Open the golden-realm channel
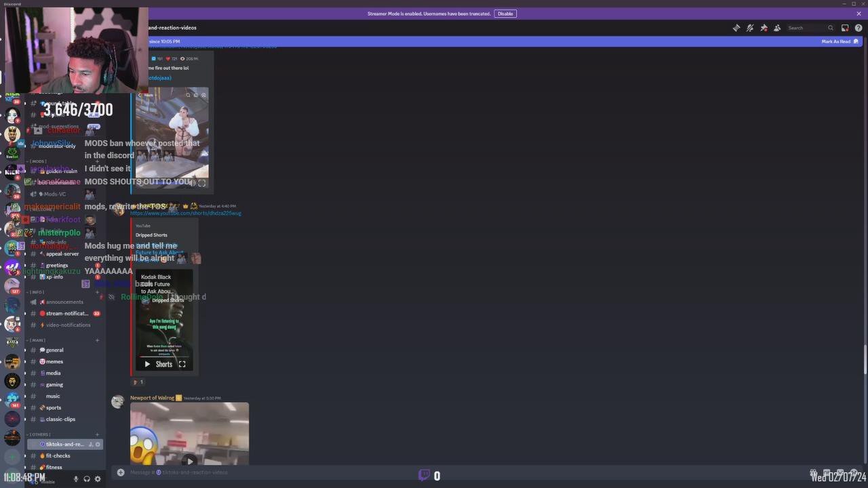Viewport: 868px width, 488px height. (64, 171)
